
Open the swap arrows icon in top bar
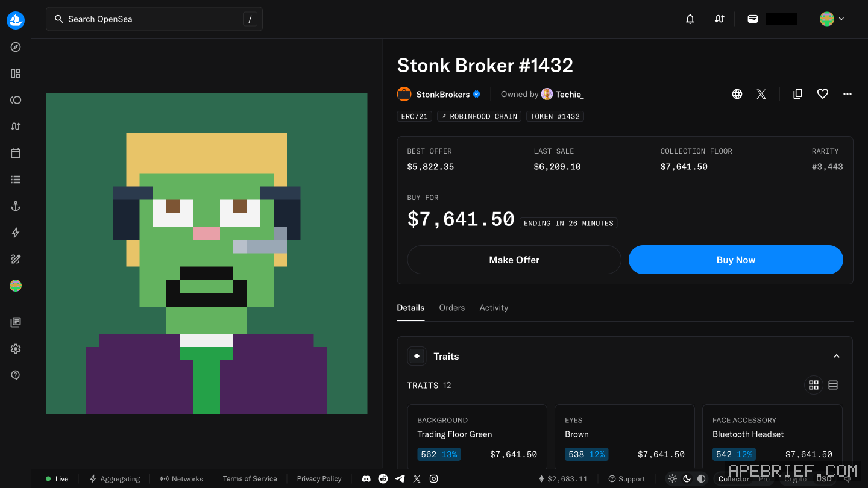719,19
